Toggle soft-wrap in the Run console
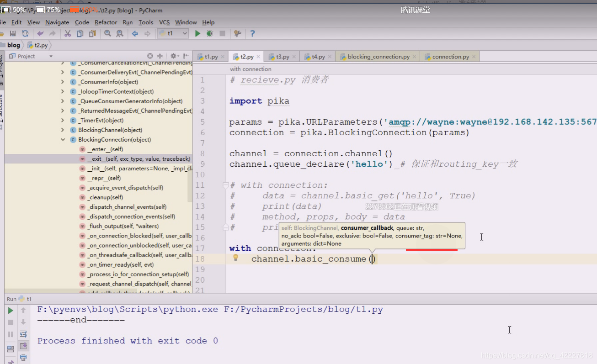This screenshot has width=597, height=364. [x=23, y=334]
